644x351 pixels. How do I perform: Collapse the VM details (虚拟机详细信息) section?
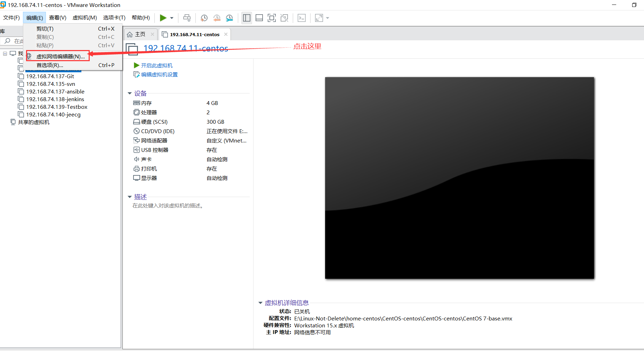(x=260, y=303)
